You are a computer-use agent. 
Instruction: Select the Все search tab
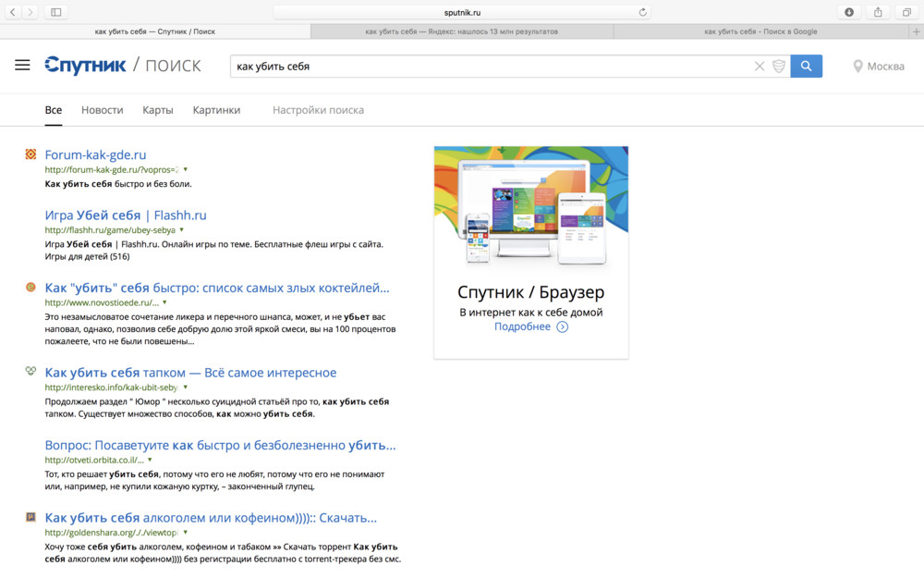click(x=53, y=110)
